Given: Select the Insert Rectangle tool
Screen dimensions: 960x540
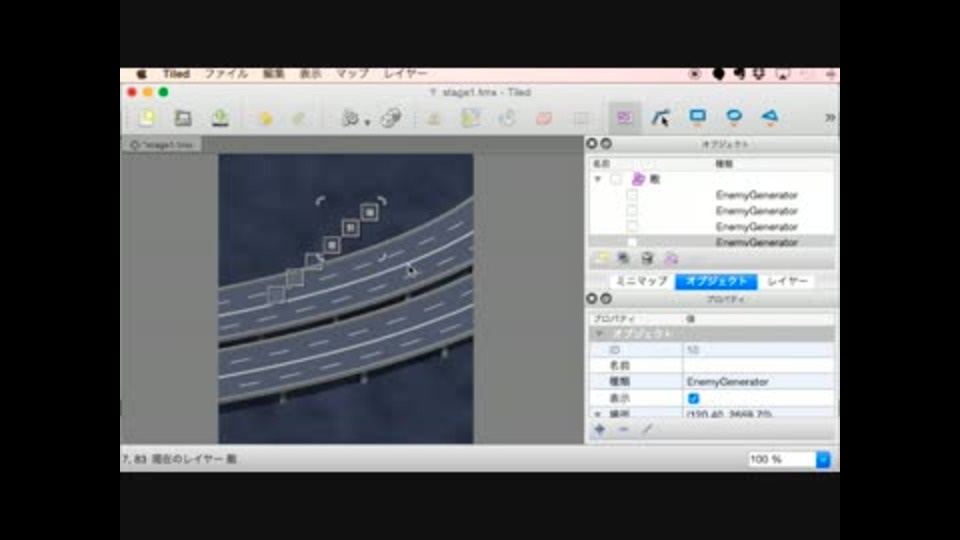Looking at the screenshot, I should [697, 117].
